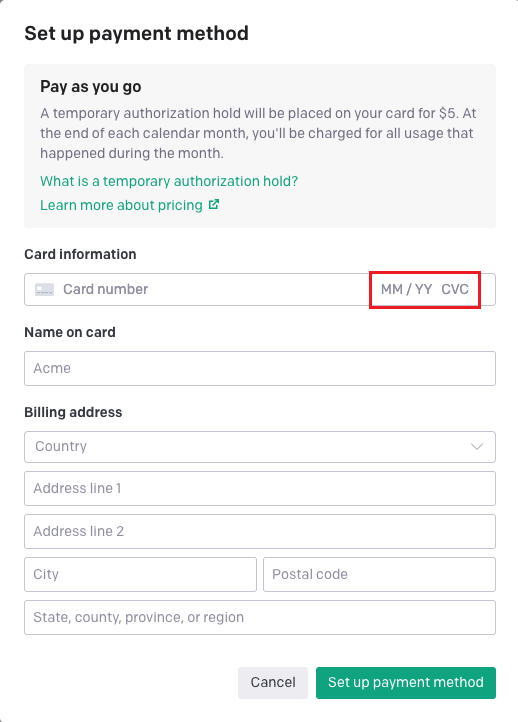Click the MM / YY expiry field
This screenshot has height=722, width=518.
pos(407,289)
